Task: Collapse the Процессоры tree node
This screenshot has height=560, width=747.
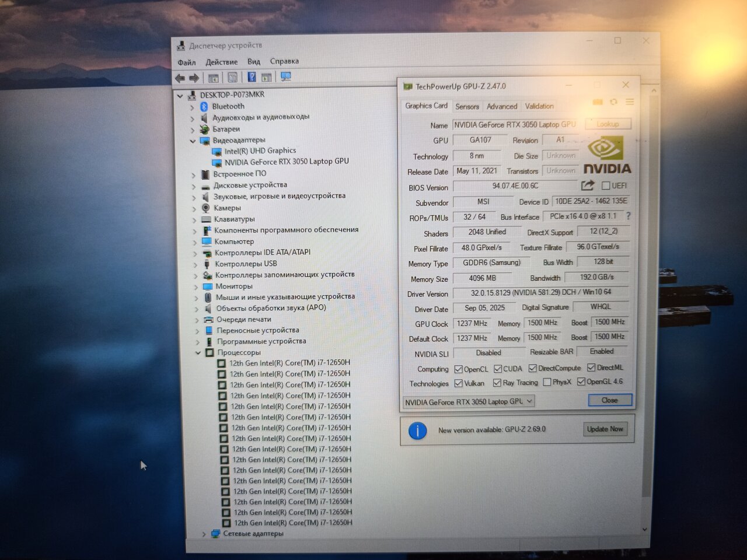Action: coord(198,353)
